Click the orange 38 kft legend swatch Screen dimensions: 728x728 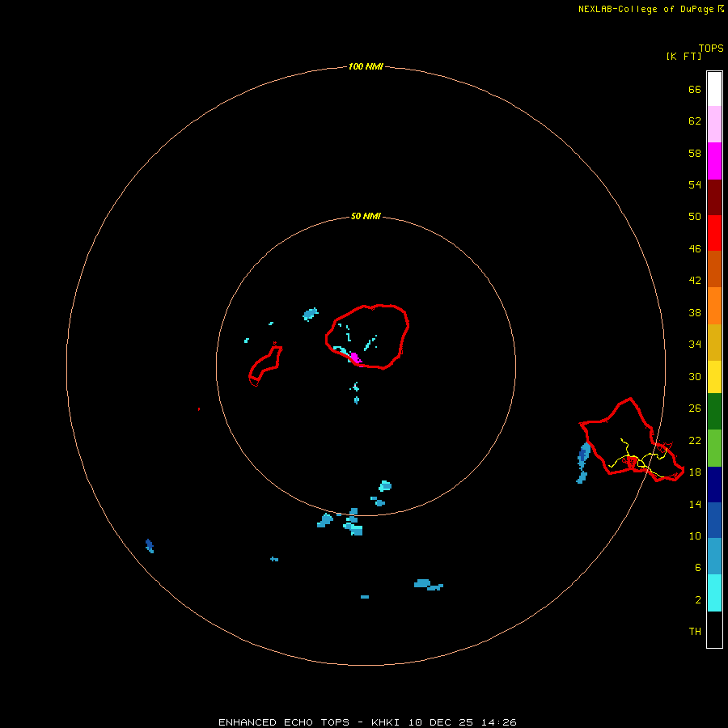pos(714,306)
